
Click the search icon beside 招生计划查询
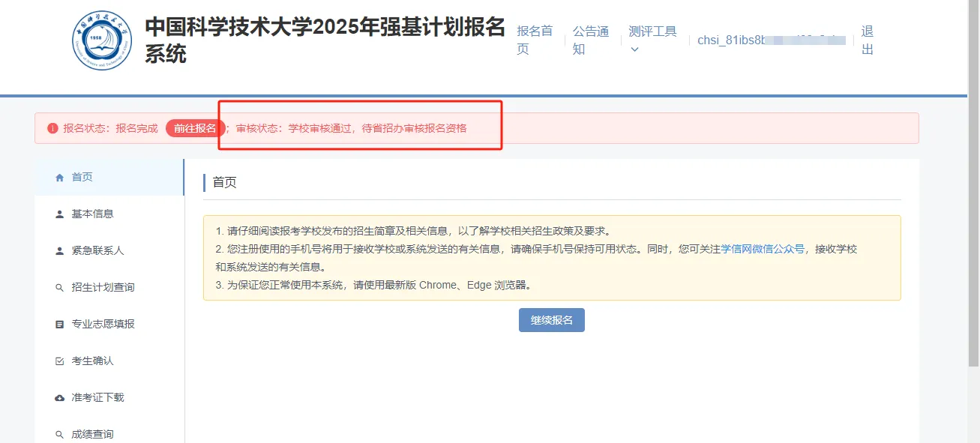pos(60,288)
